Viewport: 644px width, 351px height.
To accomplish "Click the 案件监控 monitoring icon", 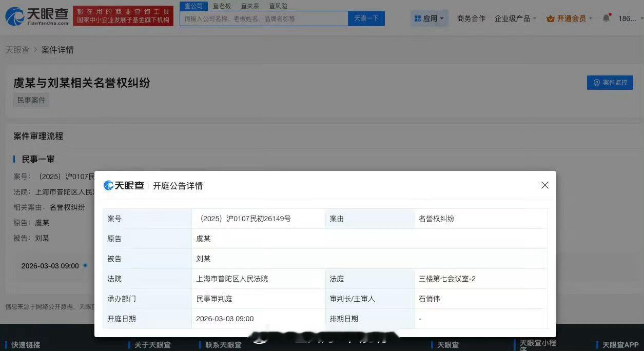I will (596, 82).
